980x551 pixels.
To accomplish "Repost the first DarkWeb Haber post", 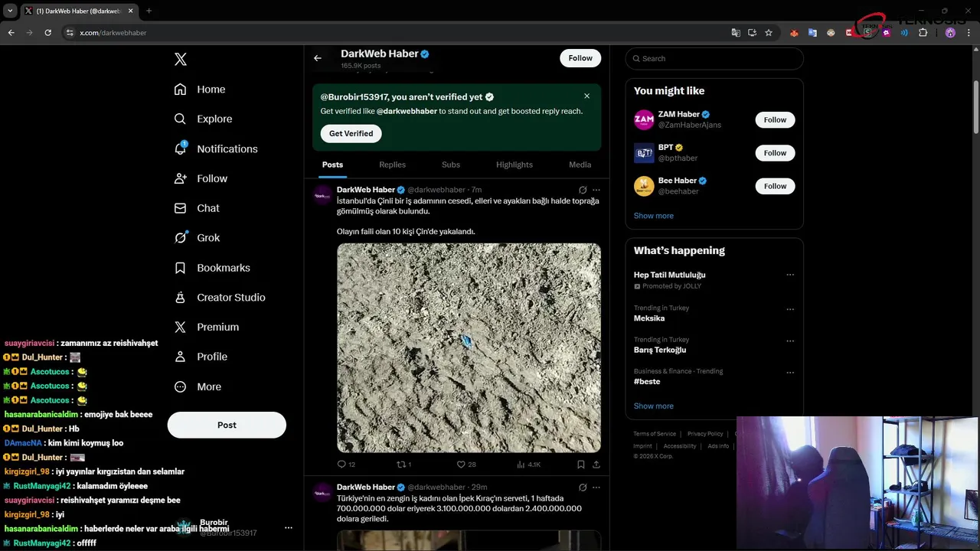I will click(400, 465).
